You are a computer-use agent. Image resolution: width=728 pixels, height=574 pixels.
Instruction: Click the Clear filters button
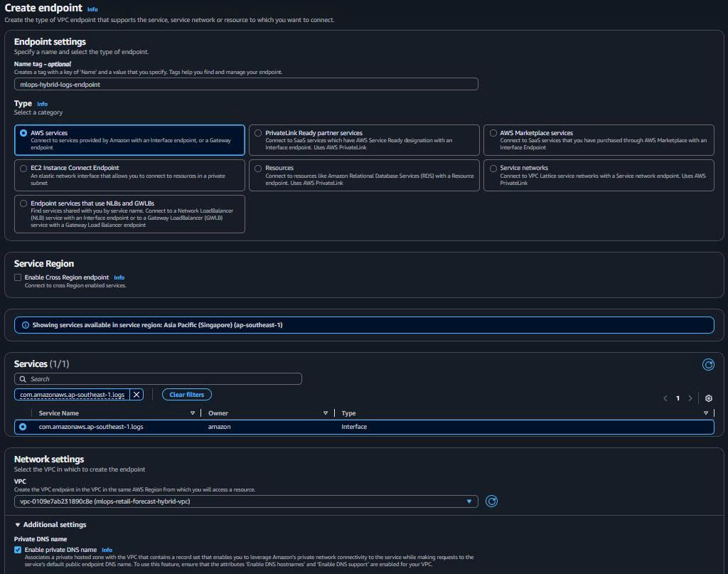[x=186, y=394]
